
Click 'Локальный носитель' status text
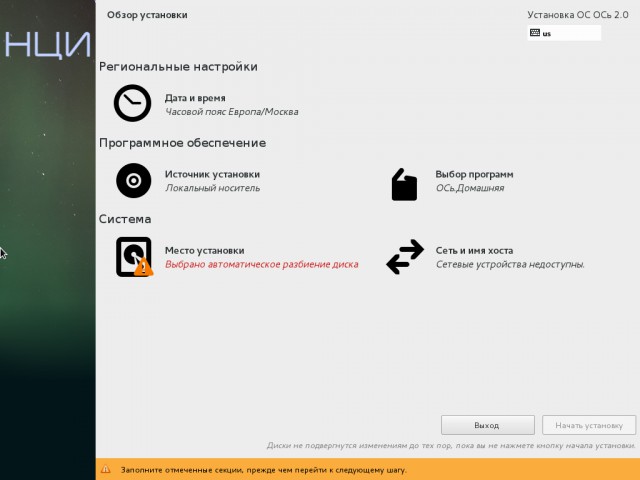pos(212,188)
